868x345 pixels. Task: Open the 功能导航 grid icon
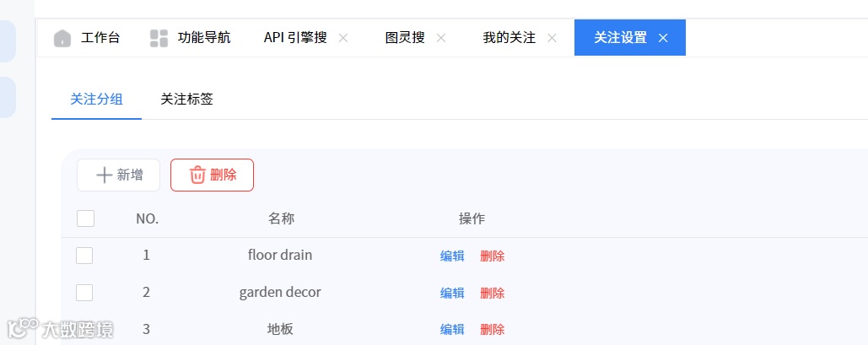[159, 38]
